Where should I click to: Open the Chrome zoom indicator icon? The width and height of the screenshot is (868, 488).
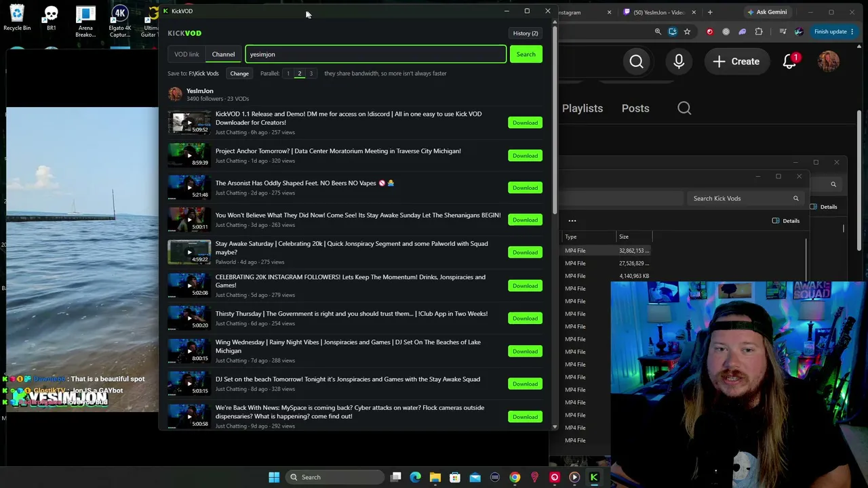[x=658, y=32]
